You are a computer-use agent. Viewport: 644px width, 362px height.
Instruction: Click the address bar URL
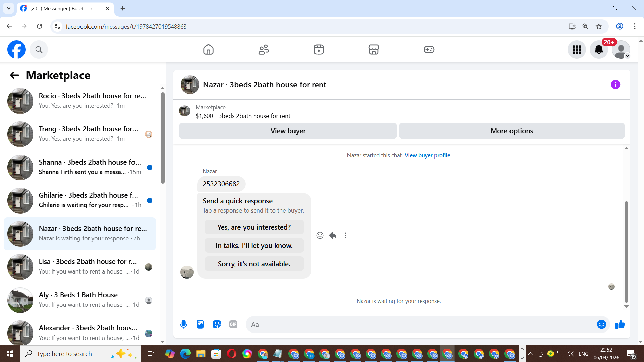pyautogui.click(x=126, y=26)
